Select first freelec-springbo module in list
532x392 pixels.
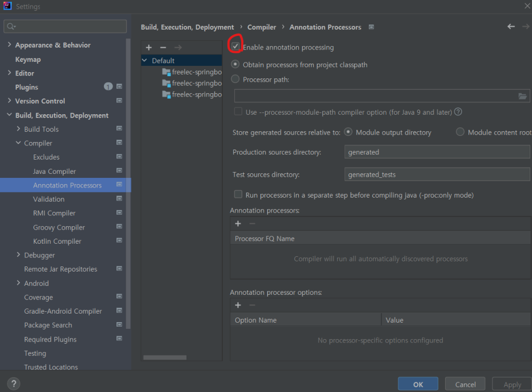click(192, 72)
